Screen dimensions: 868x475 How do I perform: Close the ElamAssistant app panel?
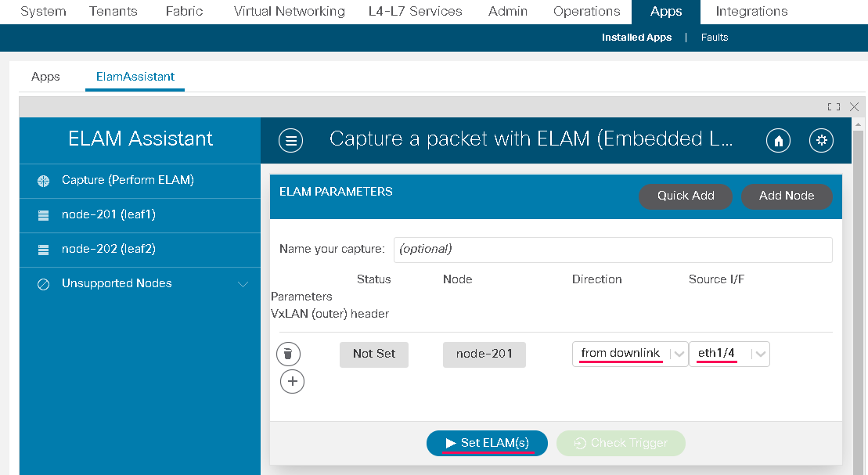click(x=854, y=107)
